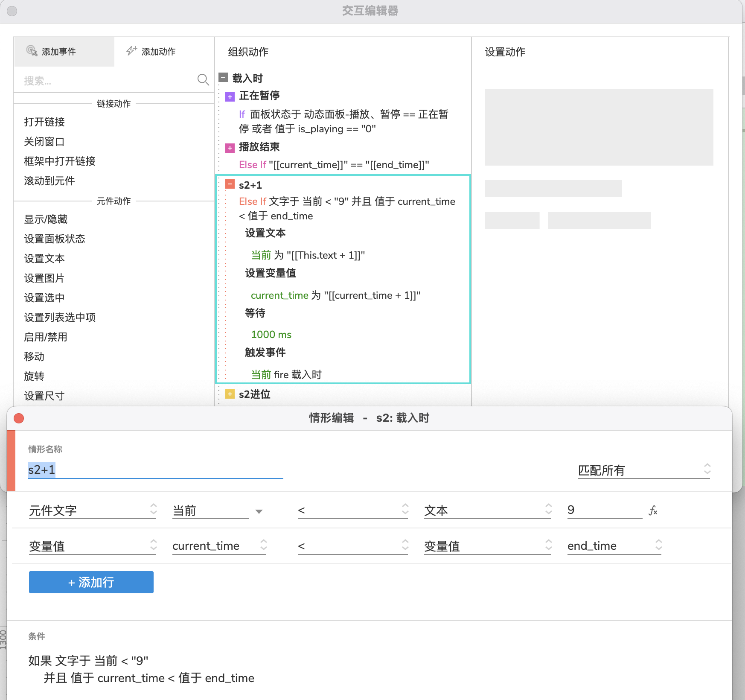Click the 当前 为 [[This.text + 1]] line
This screenshot has height=700, width=745.
(308, 255)
